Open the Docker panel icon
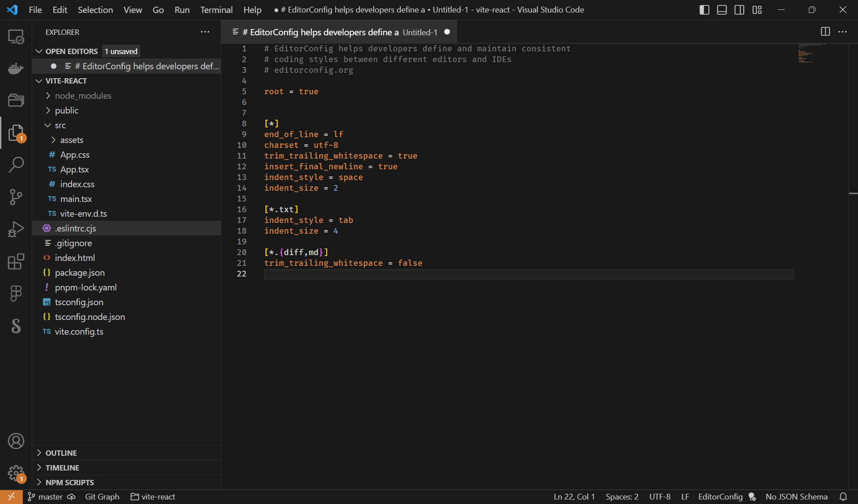The width and height of the screenshot is (858, 504). point(16,68)
